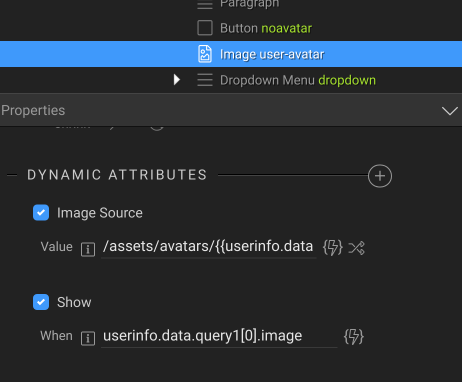This screenshot has height=382, width=462.
Task: Click the Show When expression field
Action: click(219, 336)
